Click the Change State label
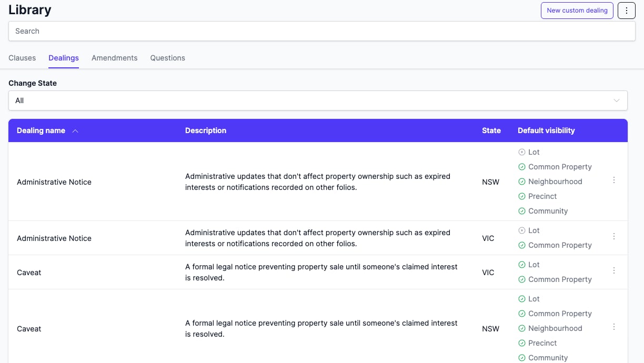Screen dimensions: 644x363 pos(33,83)
